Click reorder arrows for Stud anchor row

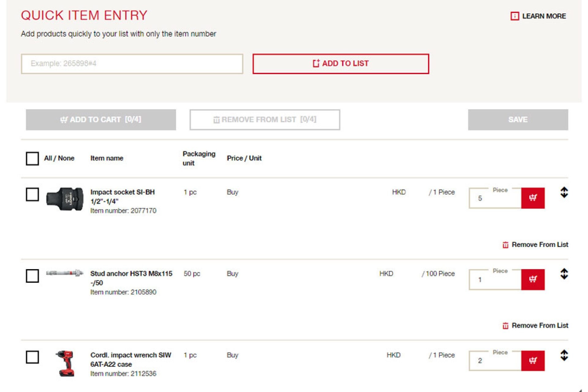point(564,274)
